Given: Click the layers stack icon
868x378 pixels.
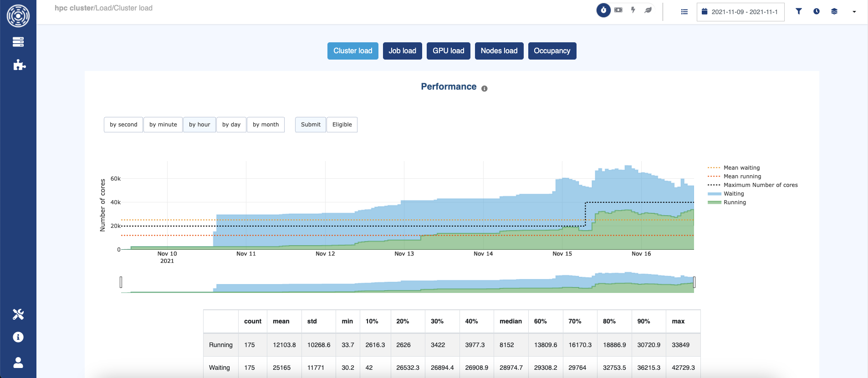Looking at the screenshot, I should 834,11.
